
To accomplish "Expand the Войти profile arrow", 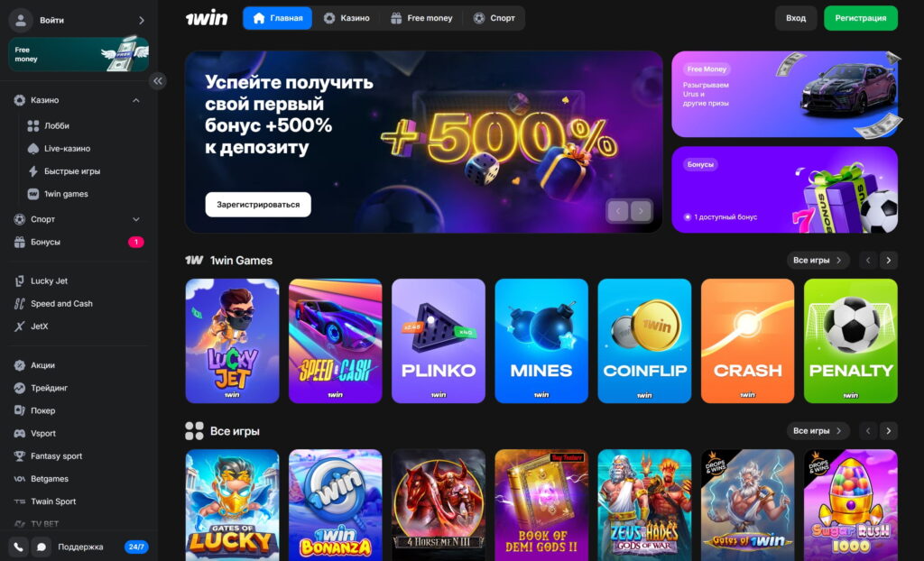I will pyautogui.click(x=142, y=20).
